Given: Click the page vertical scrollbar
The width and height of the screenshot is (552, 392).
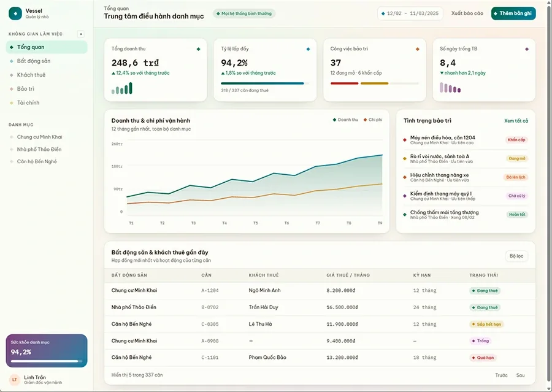Looking at the screenshot, I should 548,194.
